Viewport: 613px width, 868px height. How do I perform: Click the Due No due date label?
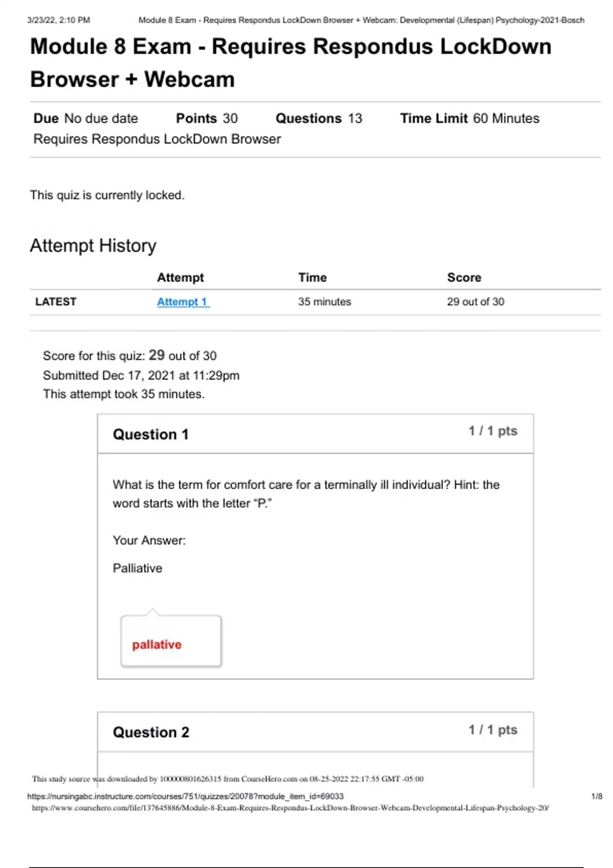pos(86,118)
